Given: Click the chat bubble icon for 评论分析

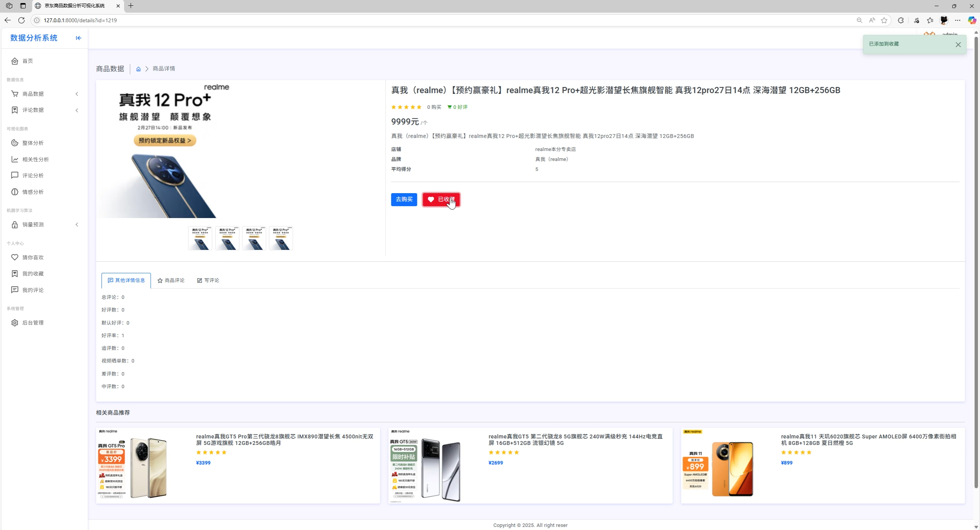Looking at the screenshot, I should (x=15, y=176).
